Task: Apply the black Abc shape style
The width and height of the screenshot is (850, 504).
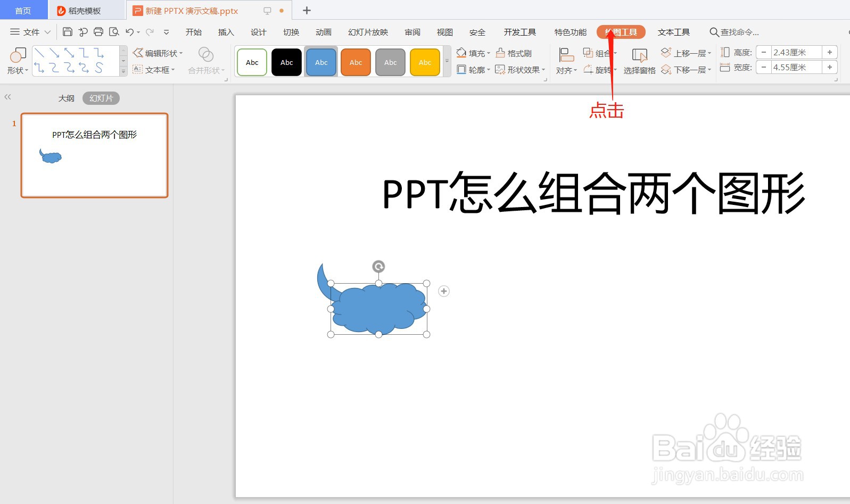Action: 287,62
